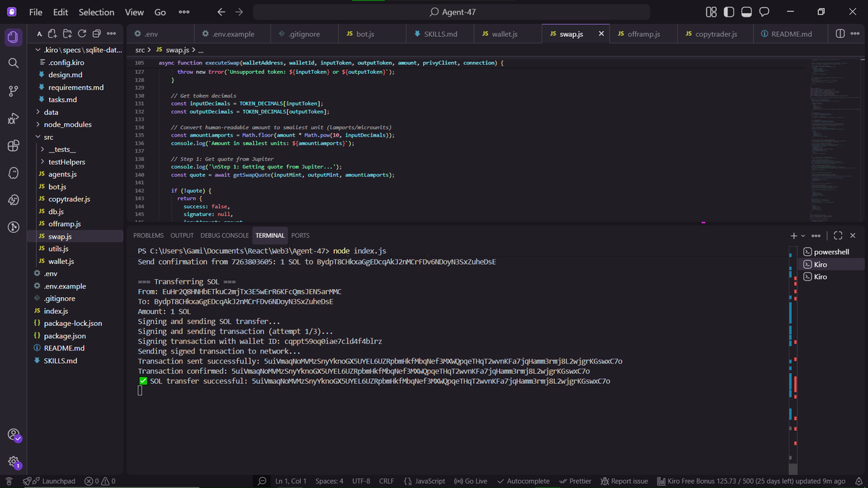Open editor More Actions ellipsis menu
This screenshot has width=868, height=488.
(855, 34)
